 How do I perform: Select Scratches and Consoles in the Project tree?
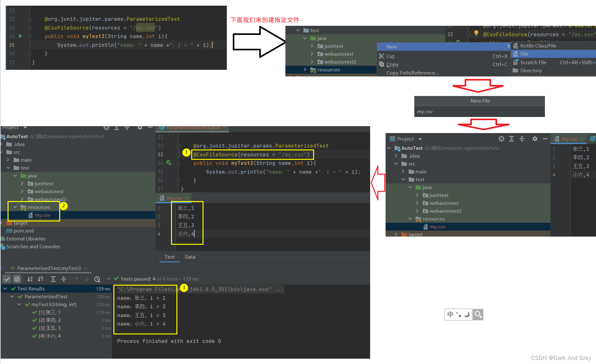[x=33, y=247]
